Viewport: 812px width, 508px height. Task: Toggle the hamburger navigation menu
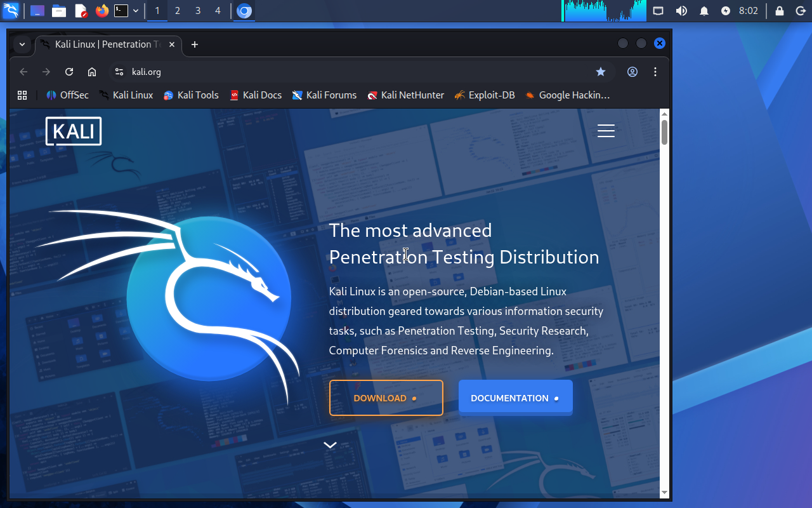606,131
